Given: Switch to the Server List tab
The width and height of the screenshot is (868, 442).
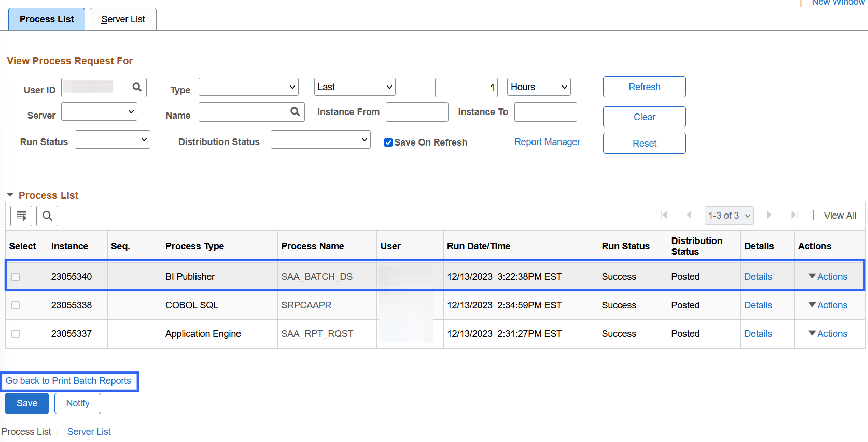Looking at the screenshot, I should coord(123,19).
